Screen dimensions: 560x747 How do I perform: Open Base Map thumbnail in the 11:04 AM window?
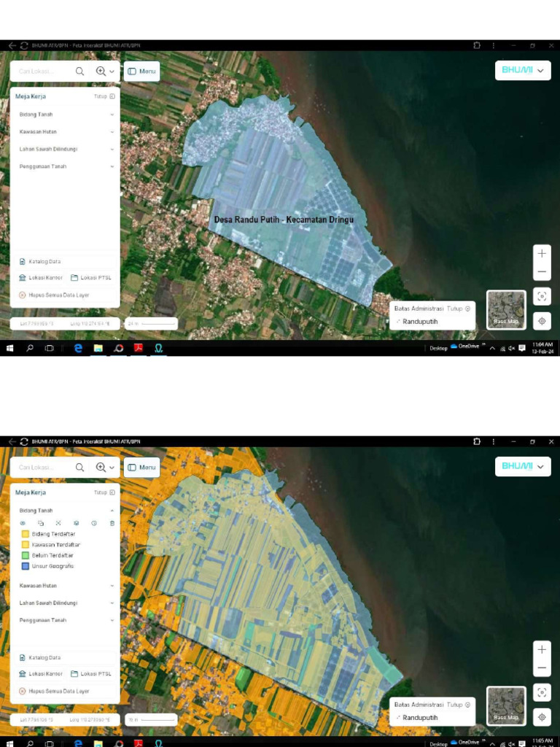(506, 310)
